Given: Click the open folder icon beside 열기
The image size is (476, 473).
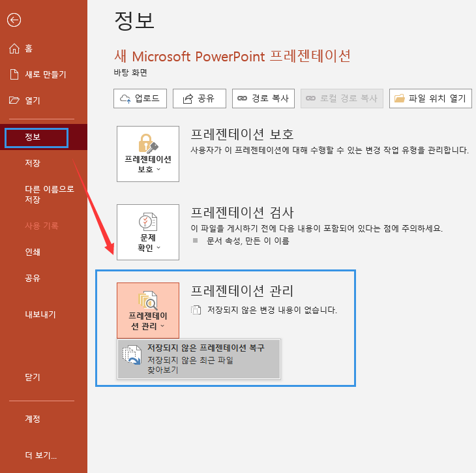Looking at the screenshot, I should click(x=14, y=100).
